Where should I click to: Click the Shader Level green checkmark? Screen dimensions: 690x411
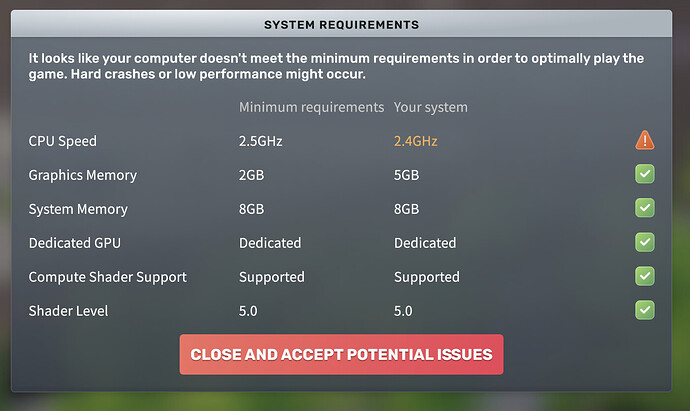point(645,310)
